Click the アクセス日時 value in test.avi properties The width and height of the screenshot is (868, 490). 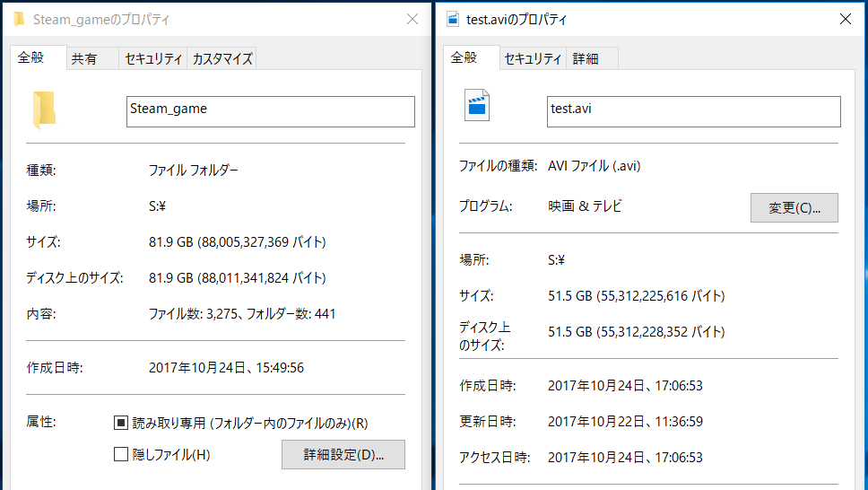click(626, 458)
